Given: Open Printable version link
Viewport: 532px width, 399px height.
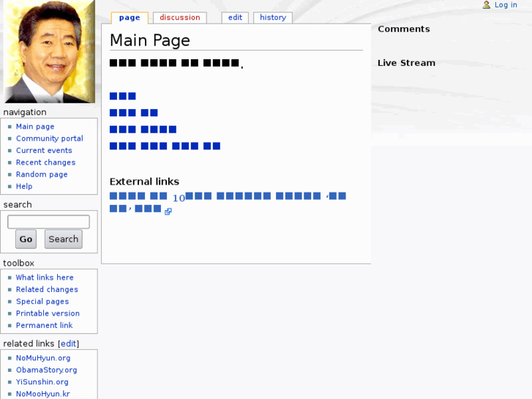Looking at the screenshot, I should pyautogui.click(x=48, y=313).
